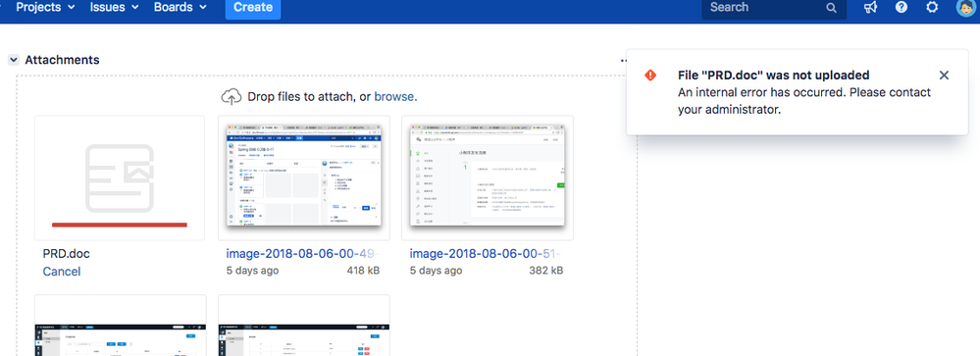Click the cloud upload icon

232,97
